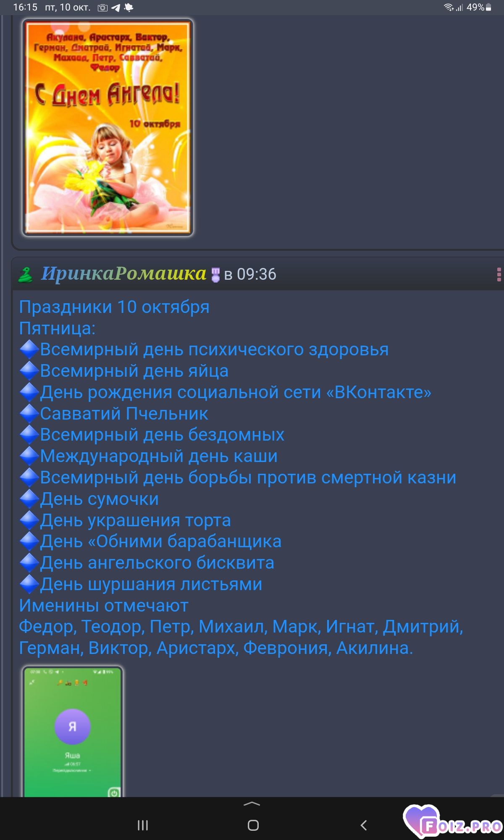
Task: Tap the battery 49% indicator
Action: pyautogui.click(x=479, y=7)
